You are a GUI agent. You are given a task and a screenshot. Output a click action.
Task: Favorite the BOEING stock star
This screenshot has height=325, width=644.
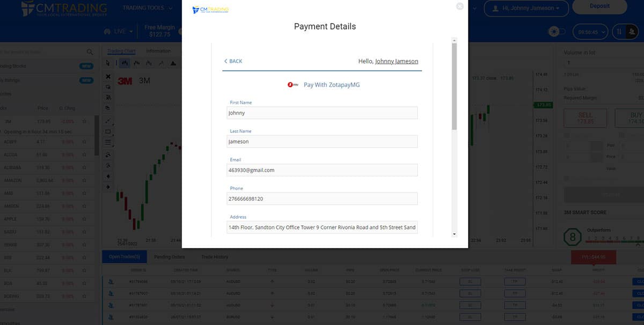coord(84,297)
